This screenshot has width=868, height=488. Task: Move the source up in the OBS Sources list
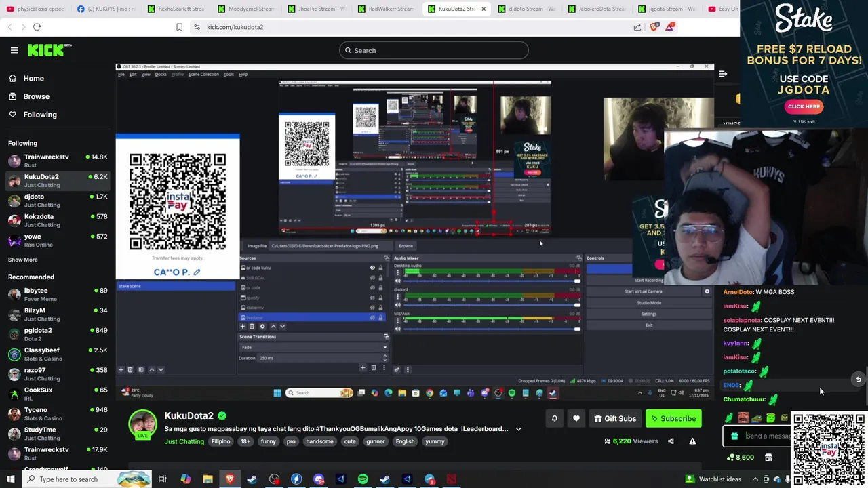273,327
